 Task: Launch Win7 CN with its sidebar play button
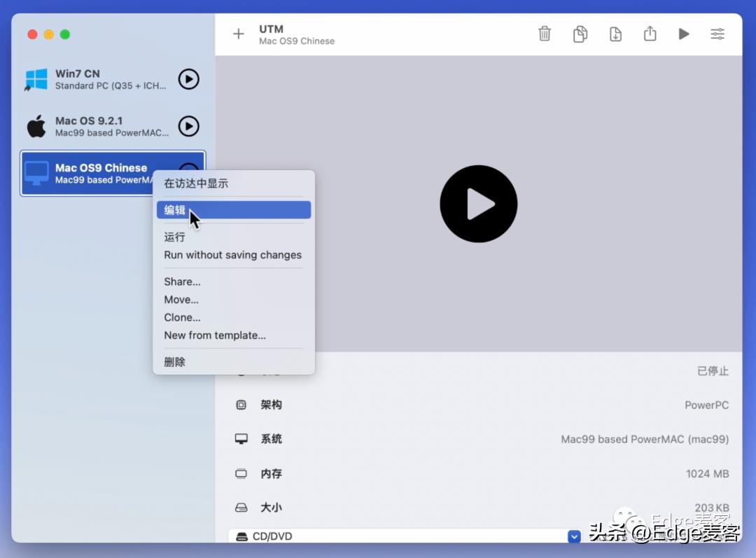point(188,79)
